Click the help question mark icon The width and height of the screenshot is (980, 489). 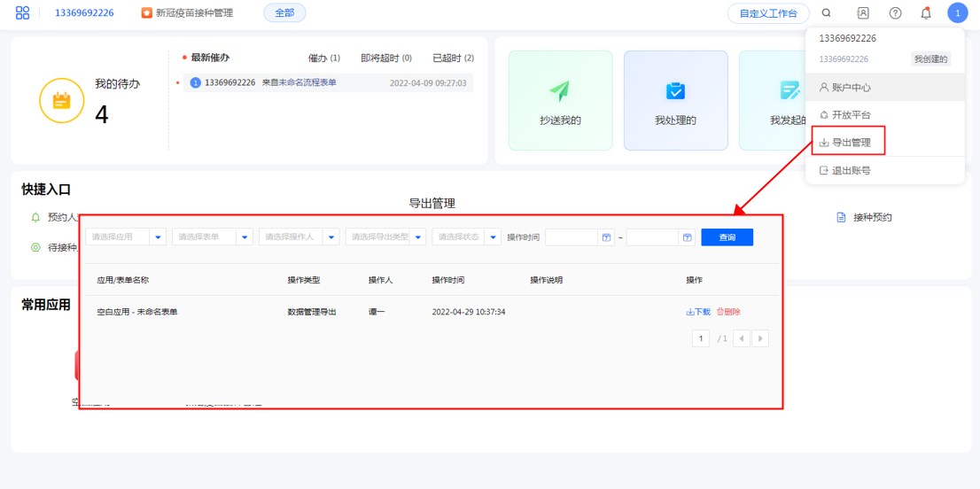click(x=895, y=13)
